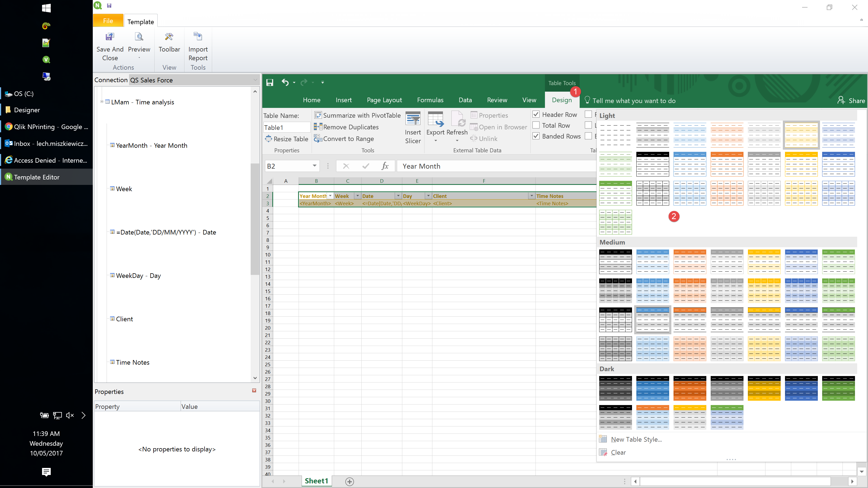Open the Connection QS Sales Force dropdown
Screen dimensions: 868x488
255,80
